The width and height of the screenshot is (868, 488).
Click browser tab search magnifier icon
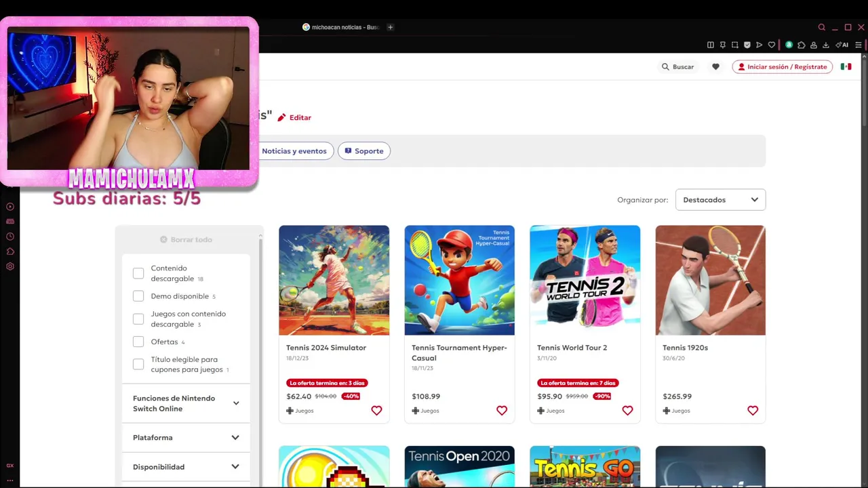pos(821,27)
